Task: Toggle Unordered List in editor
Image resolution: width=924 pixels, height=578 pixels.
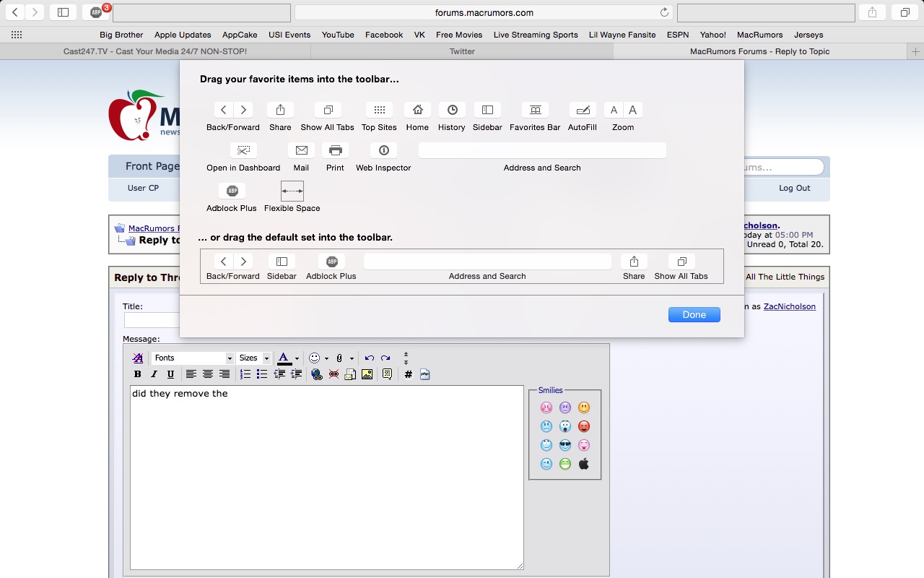Action: point(262,374)
